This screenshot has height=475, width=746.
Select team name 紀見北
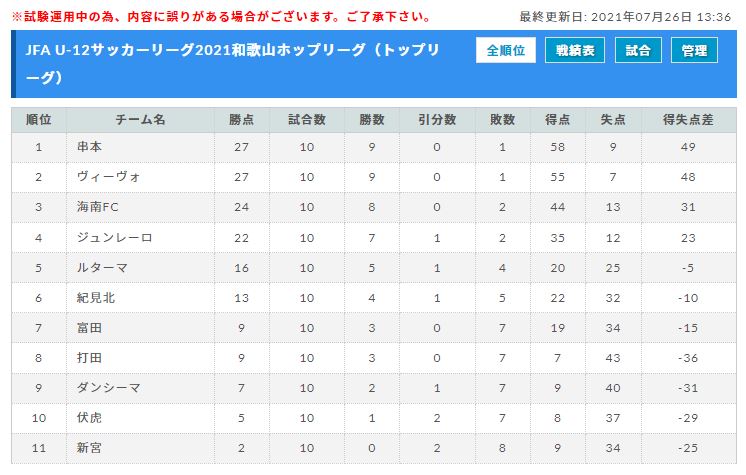pyautogui.click(x=96, y=297)
